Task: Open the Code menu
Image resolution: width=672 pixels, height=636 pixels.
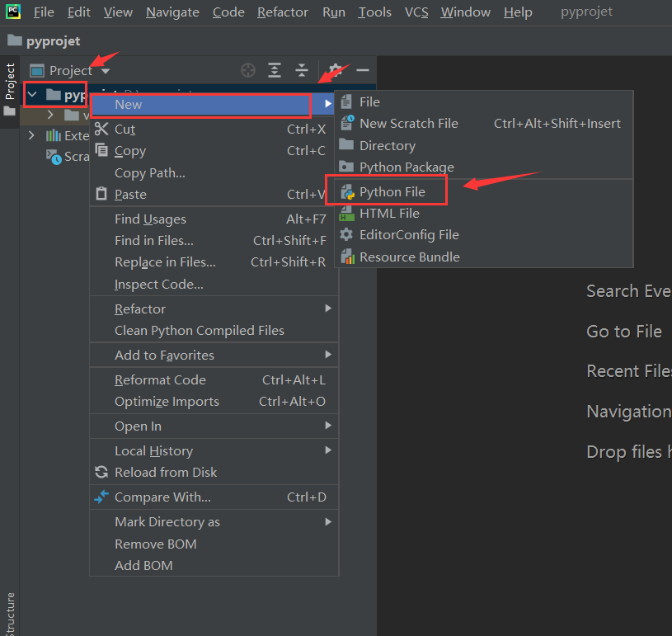Action: 228,12
